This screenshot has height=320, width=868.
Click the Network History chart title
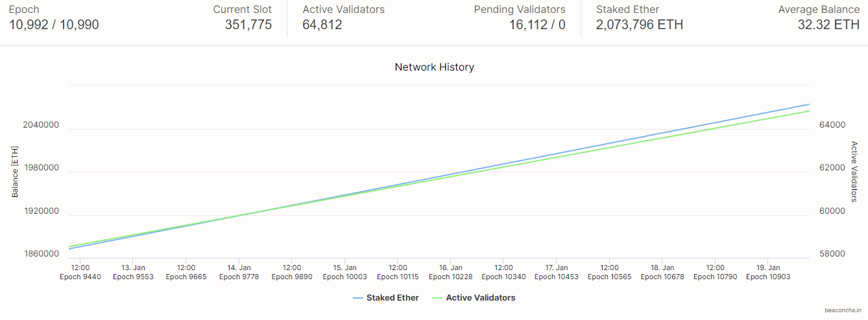coord(434,67)
